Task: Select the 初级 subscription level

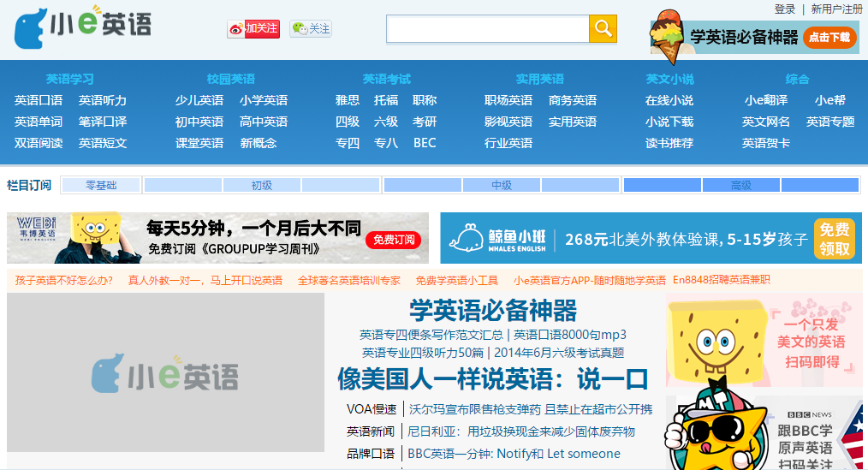Action: (262, 185)
